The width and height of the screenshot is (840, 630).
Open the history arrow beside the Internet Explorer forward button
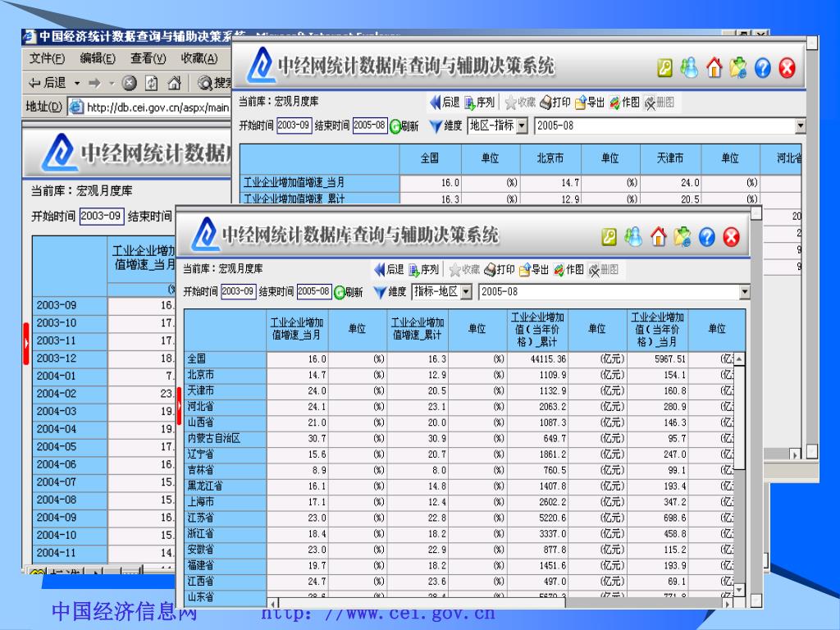[112, 83]
